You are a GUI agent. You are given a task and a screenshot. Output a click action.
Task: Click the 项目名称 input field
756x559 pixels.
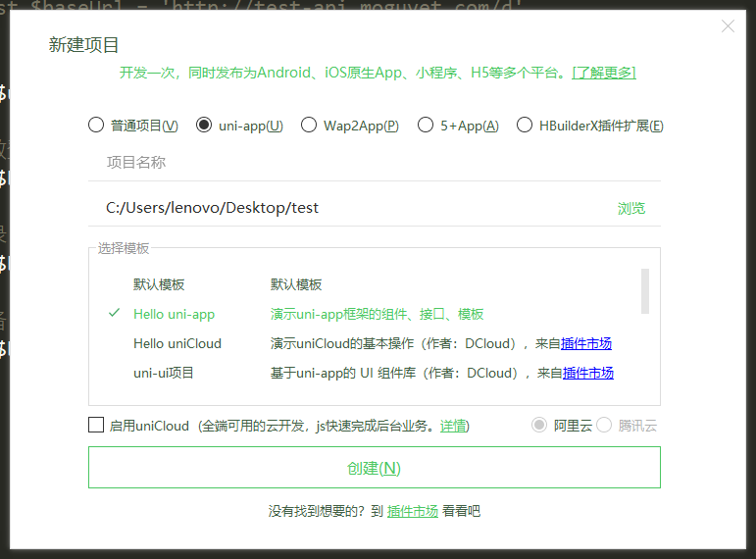pyautogui.click(x=373, y=163)
